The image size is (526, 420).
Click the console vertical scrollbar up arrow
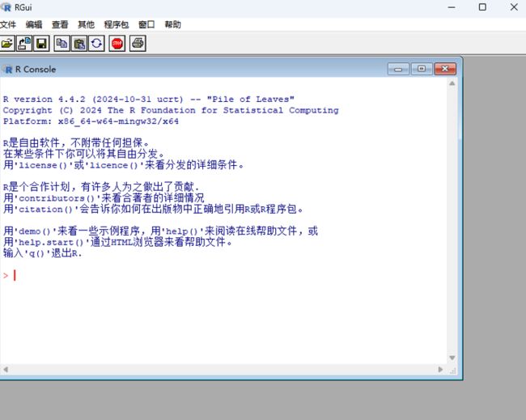[x=452, y=83]
